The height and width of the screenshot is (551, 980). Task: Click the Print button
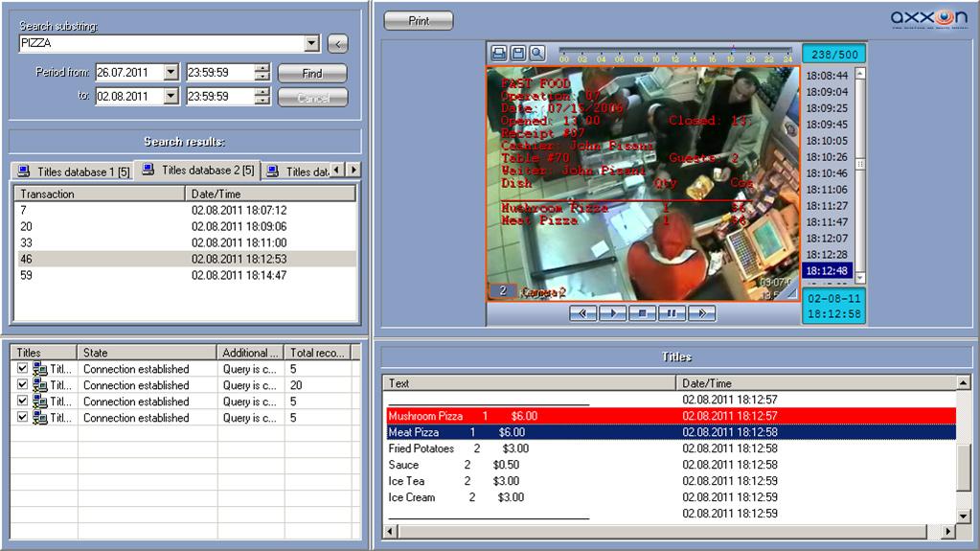tap(419, 21)
